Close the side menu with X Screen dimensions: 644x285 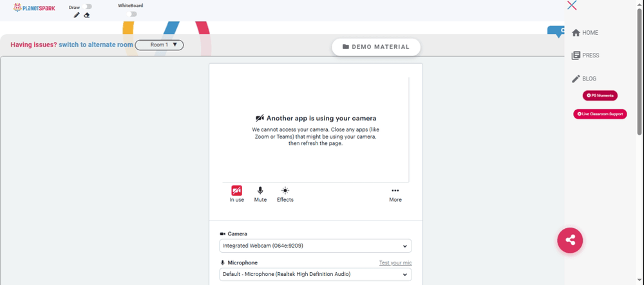pos(572,5)
